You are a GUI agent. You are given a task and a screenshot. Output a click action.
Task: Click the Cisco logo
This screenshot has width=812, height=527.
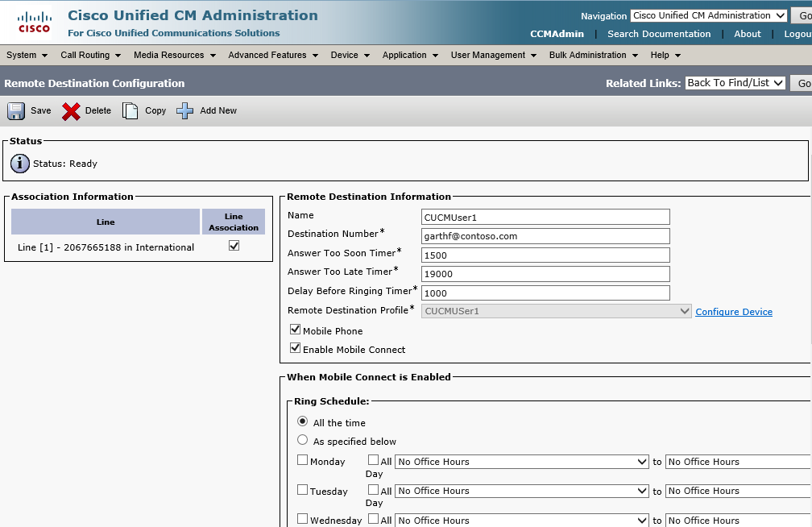(x=34, y=23)
